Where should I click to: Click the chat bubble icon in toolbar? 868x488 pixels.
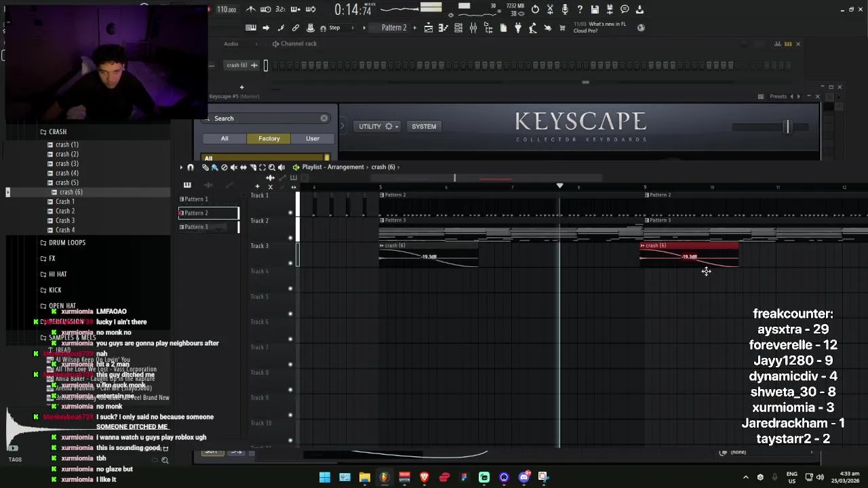(x=625, y=9)
